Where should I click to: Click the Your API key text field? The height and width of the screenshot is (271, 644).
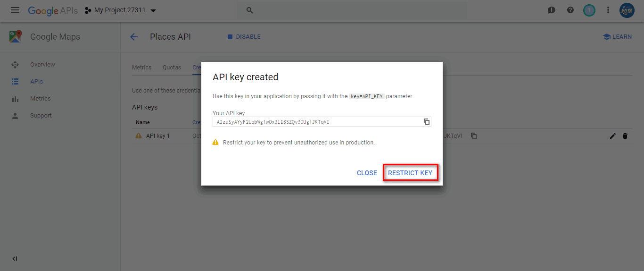pyautogui.click(x=316, y=122)
